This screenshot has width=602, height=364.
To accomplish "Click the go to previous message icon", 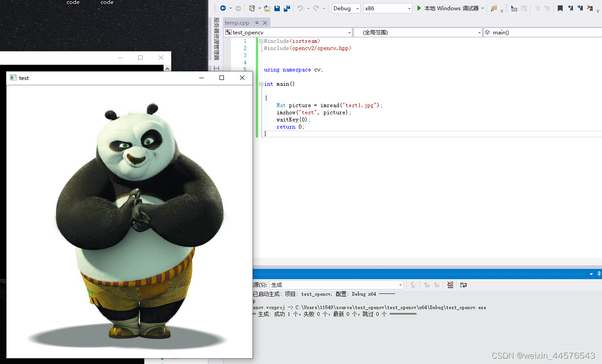I will click(427, 285).
